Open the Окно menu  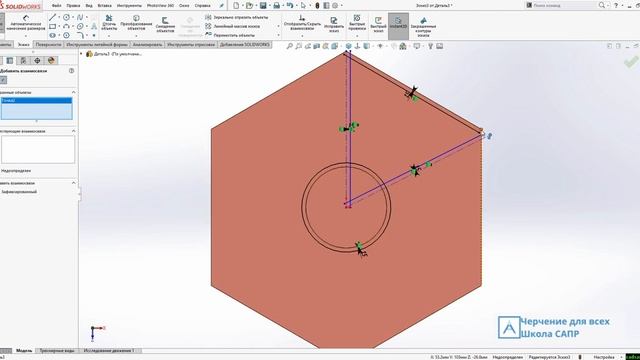tap(184, 6)
